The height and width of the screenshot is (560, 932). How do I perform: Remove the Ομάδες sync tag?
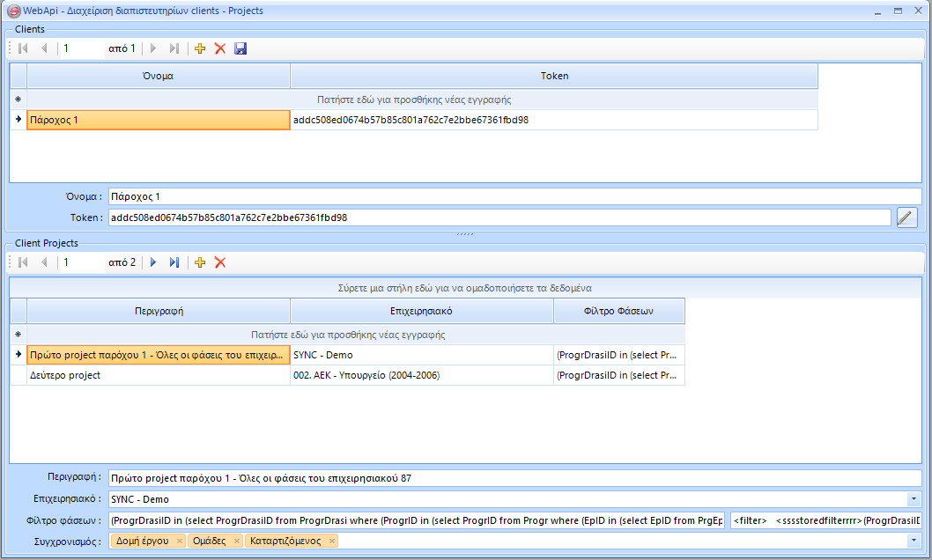point(237,541)
